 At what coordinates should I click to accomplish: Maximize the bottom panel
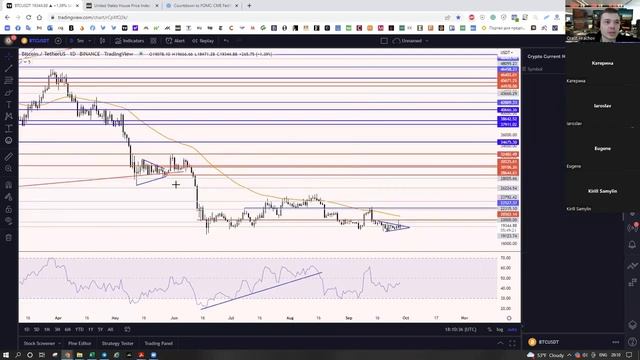coord(512,344)
